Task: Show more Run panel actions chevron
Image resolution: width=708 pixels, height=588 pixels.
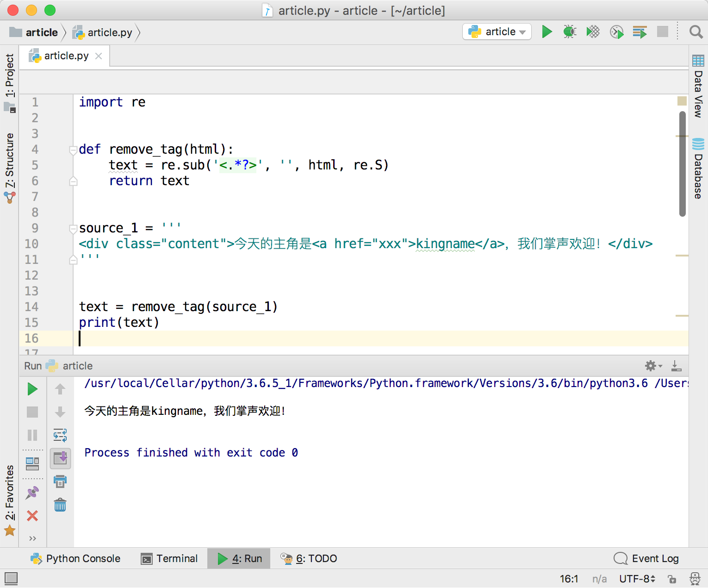Action: pyautogui.click(x=32, y=538)
